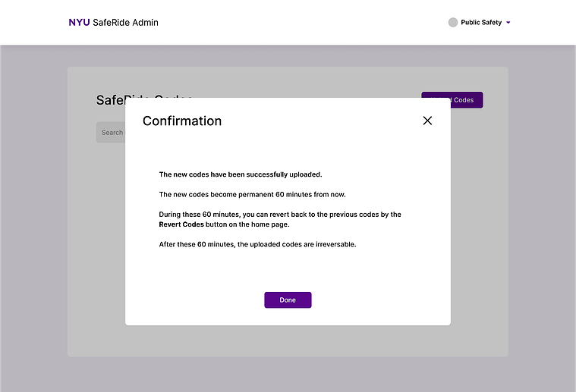Click the line about codes becoming permanent
The height and width of the screenshot is (392, 576).
(x=252, y=195)
